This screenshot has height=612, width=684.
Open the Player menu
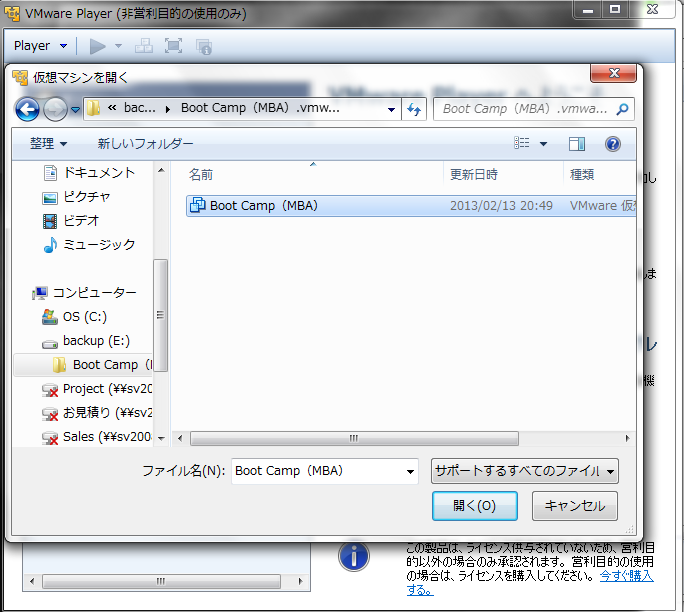tap(40, 46)
